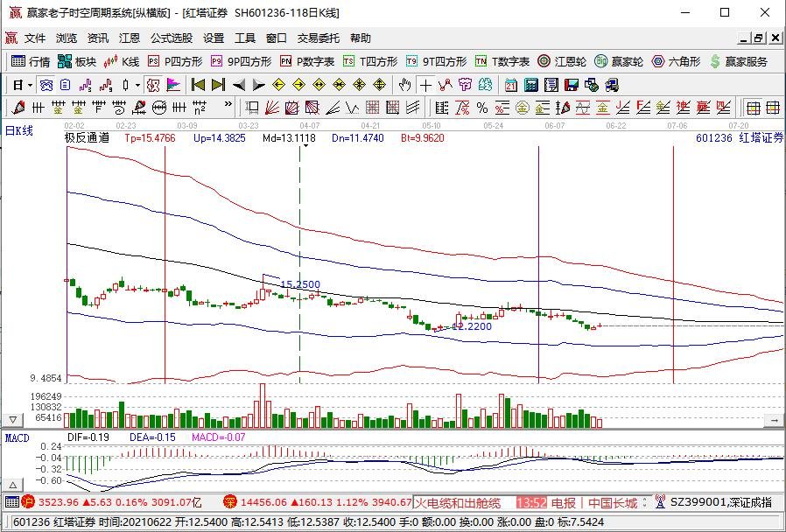Click the red floppy disk save icon
Viewport: 786px width, 532px height.
click(572, 85)
